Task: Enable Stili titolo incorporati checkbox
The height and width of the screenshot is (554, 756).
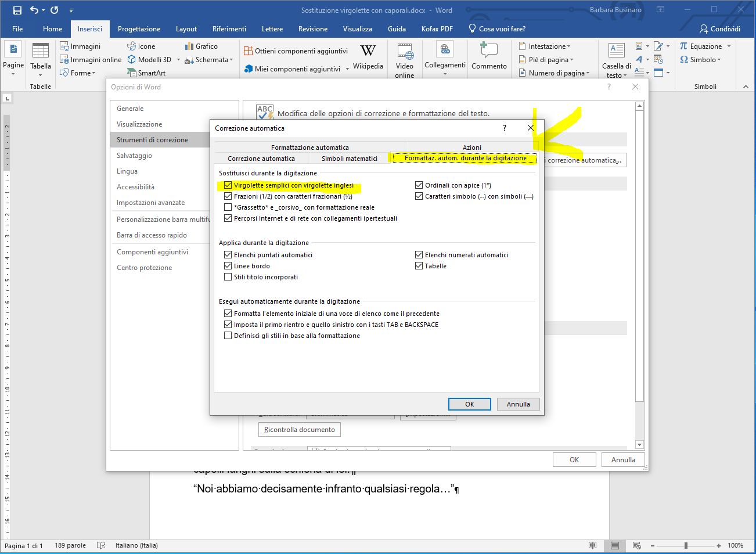Action: [x=228, y=277]
